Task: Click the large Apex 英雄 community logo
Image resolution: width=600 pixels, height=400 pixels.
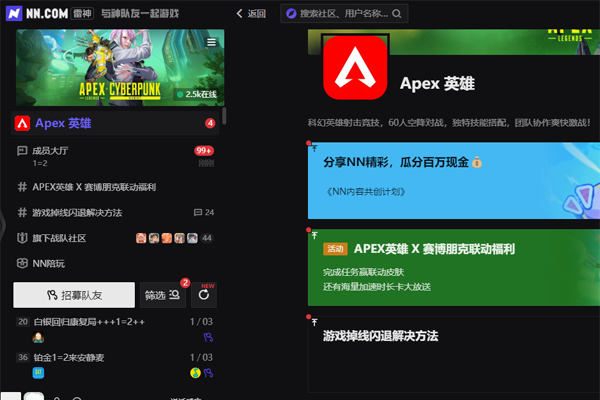Action: [355, 68]
